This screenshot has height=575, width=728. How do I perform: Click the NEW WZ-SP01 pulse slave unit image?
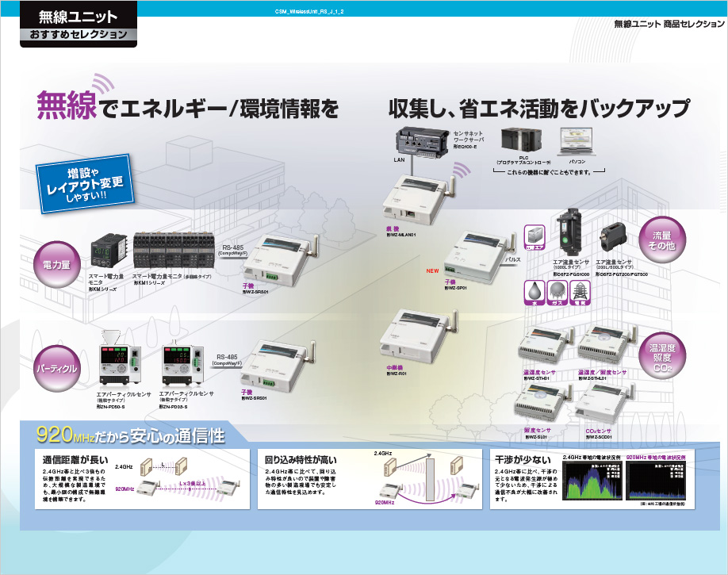pos(480,255)
